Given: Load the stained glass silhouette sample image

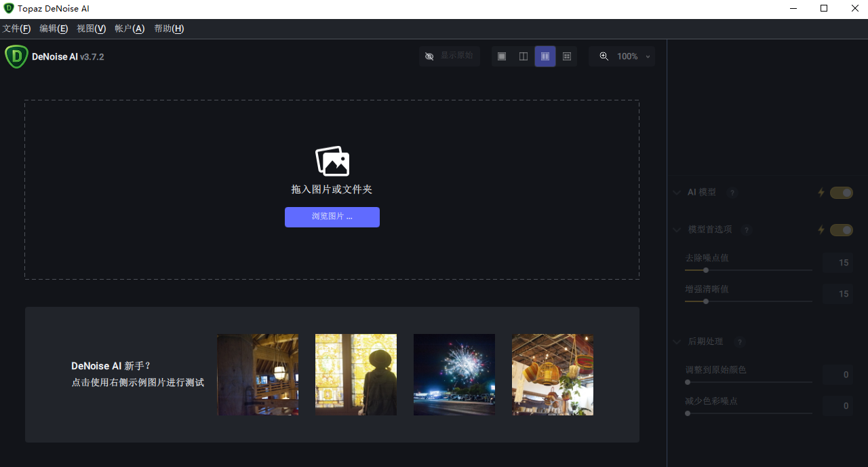Looking at the screenshot, I should pos(356,375).
